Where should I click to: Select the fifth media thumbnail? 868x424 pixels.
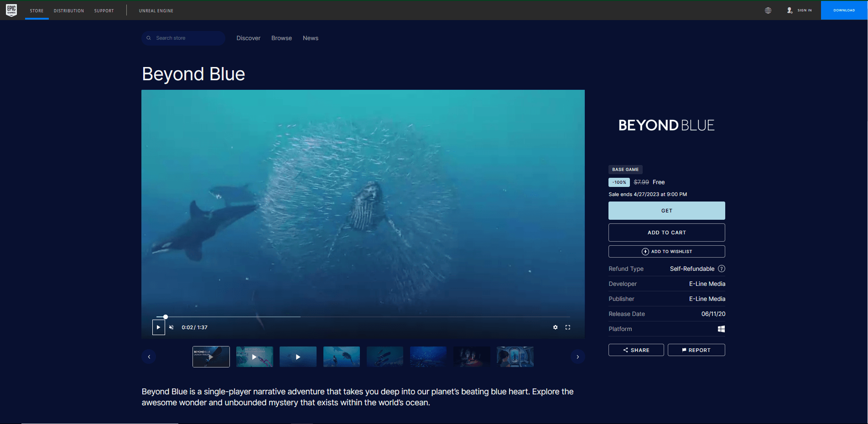tap(385, 357)
